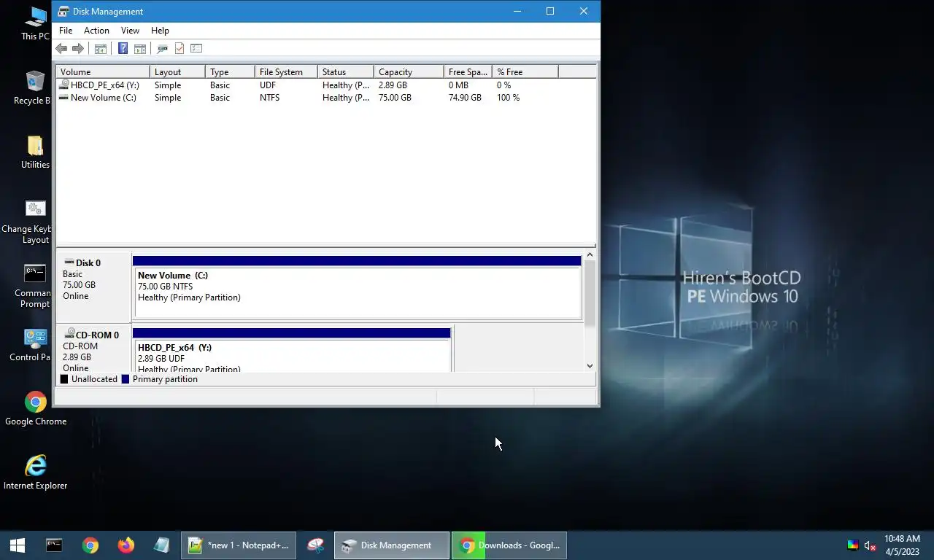Click the UDF file system cell
Viewport: 934px width, 560px height.
[268, 85]
